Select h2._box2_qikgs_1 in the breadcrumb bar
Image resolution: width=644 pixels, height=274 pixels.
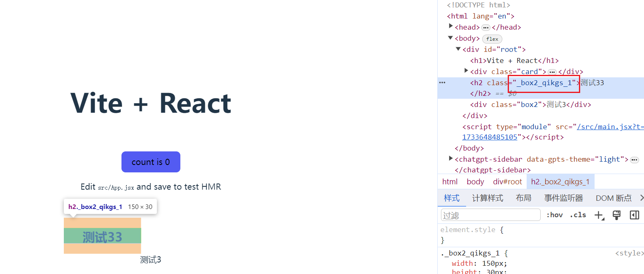(560, 181)
